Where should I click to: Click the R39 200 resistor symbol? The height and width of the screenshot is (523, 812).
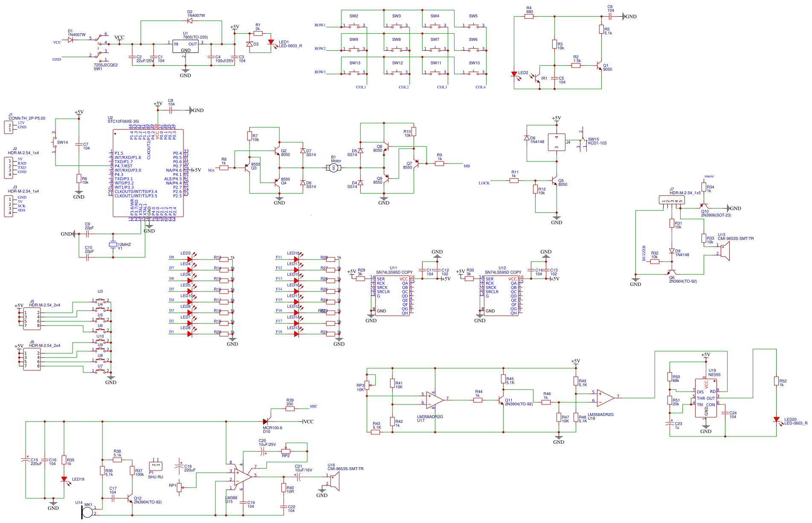coord(290,409)
